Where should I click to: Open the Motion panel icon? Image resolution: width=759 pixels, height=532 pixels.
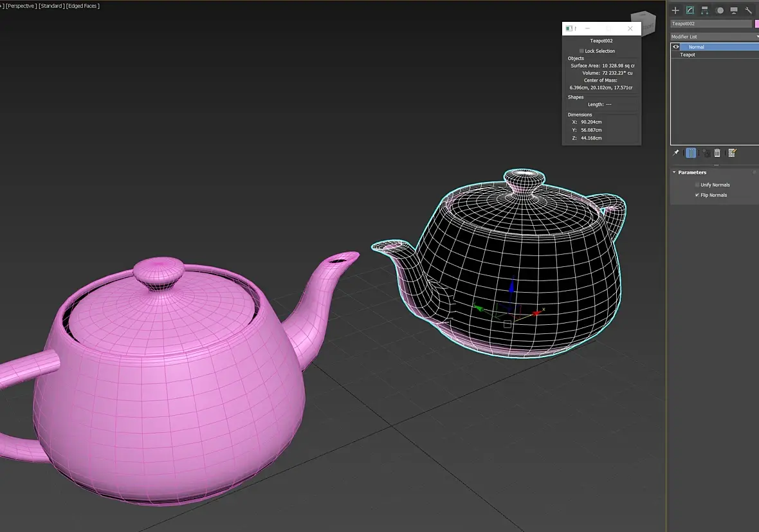[720, 10]
